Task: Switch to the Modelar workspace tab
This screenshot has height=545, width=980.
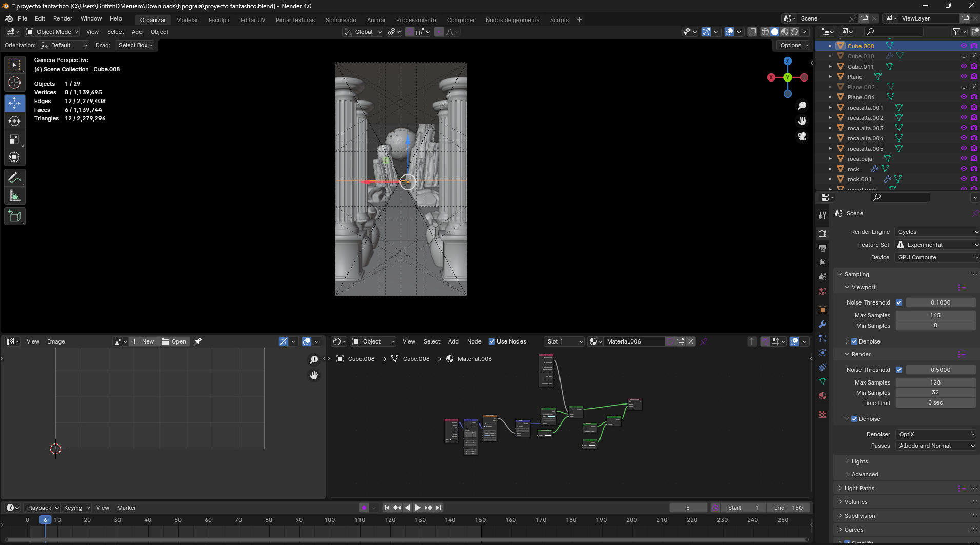Action: (187, 20)
